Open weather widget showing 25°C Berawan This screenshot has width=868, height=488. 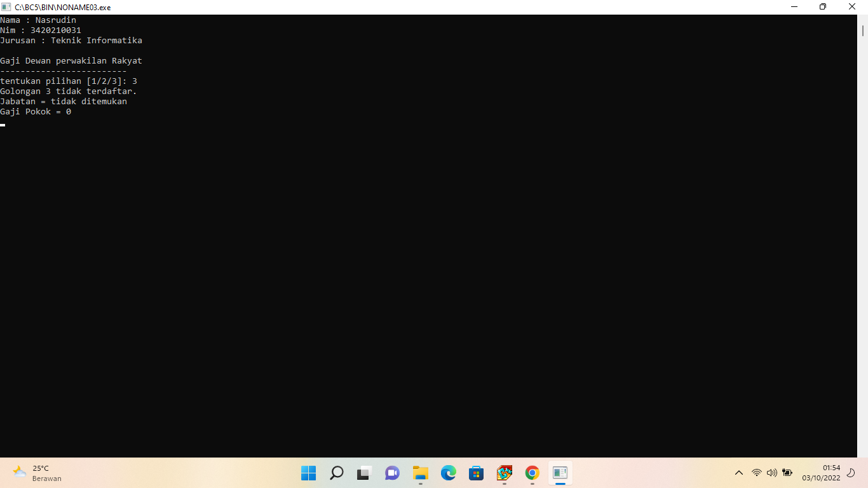tap(37, 473)
